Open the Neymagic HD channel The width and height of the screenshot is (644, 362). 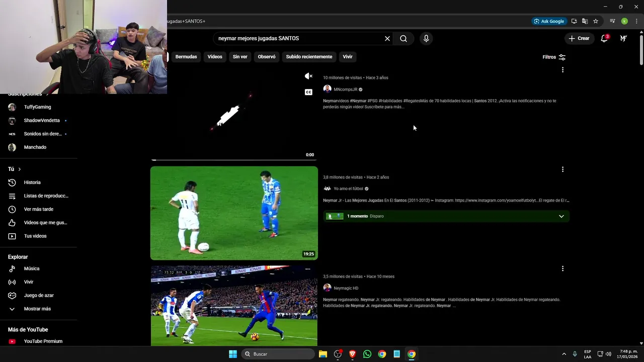(346, 288)
